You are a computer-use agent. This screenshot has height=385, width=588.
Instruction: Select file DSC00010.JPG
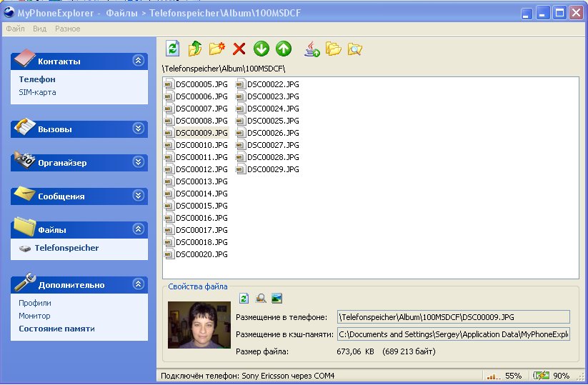pos(196,145)
